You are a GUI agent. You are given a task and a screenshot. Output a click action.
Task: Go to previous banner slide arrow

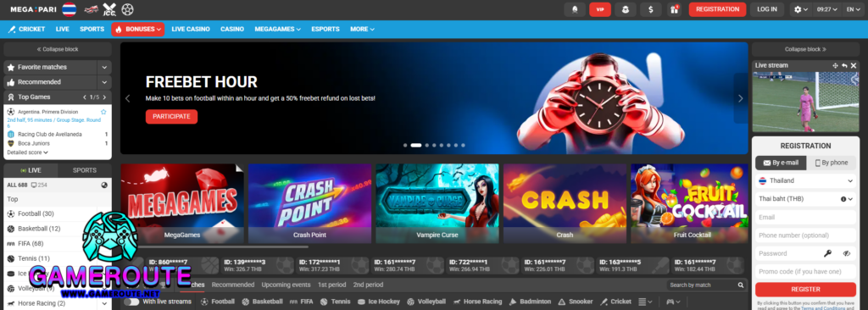[x=127, y=98]
